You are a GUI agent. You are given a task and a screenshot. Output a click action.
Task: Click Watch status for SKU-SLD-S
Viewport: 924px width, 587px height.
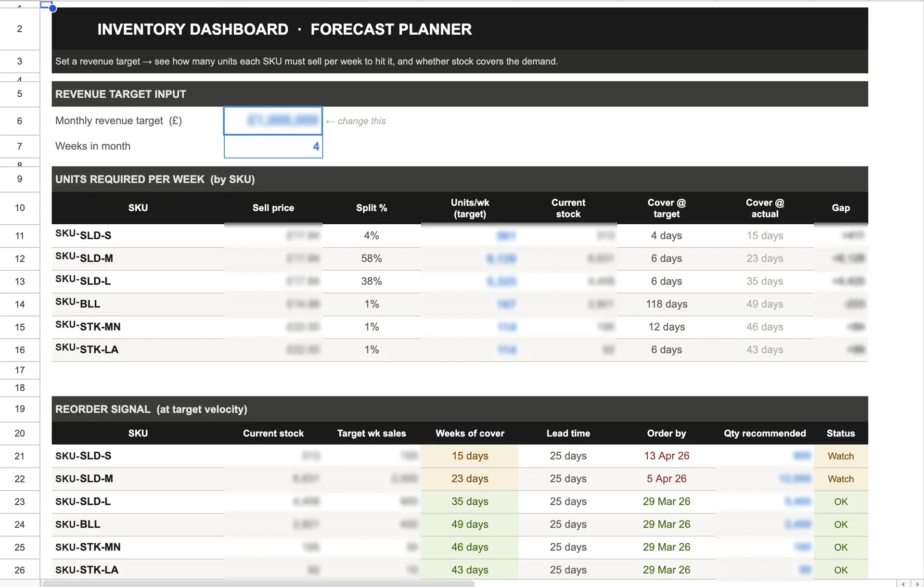click(841, 456)
